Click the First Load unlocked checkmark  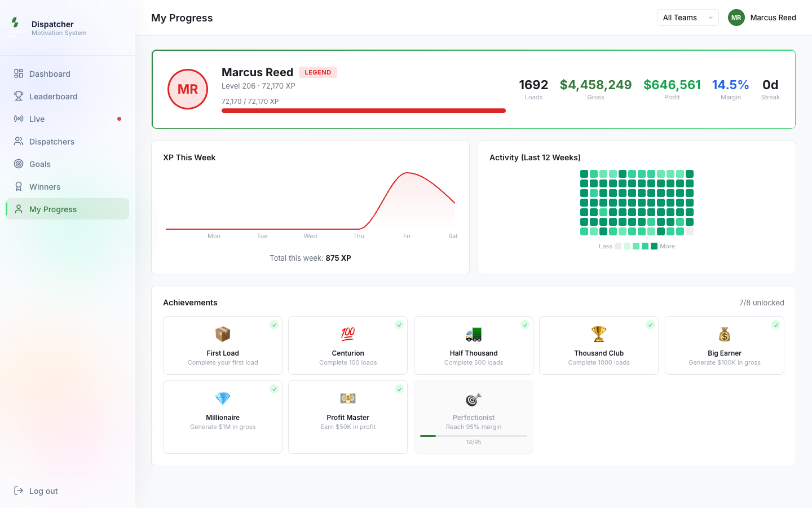coord(274,325)
